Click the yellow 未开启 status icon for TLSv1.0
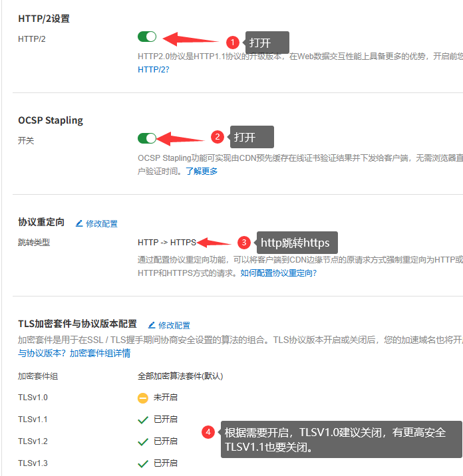The image size is (463, 476). click(143, 398)
